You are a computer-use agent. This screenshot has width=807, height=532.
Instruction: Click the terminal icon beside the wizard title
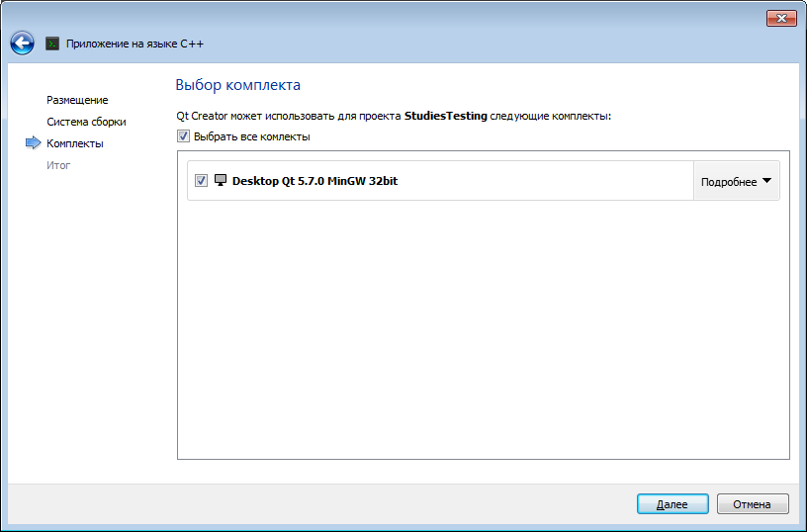pos(52,44)
